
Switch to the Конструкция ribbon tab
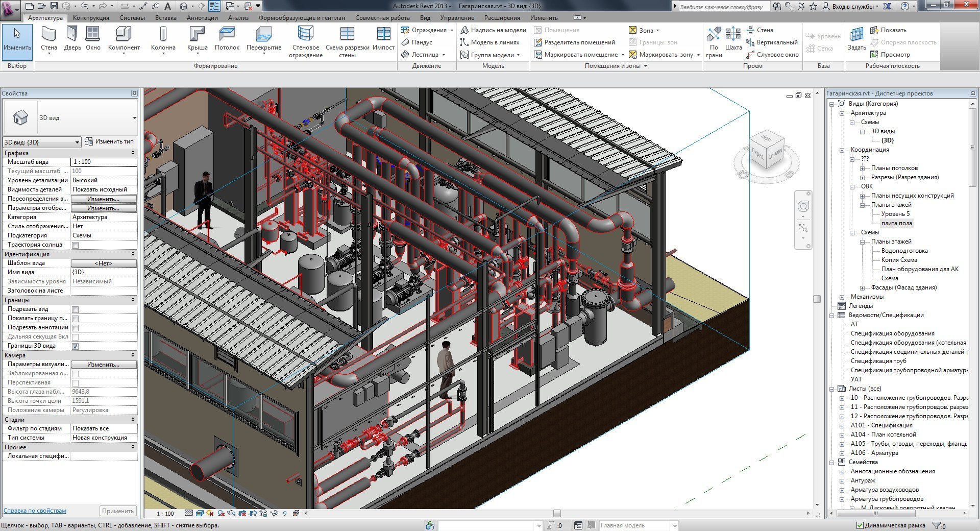pos(91,17)
